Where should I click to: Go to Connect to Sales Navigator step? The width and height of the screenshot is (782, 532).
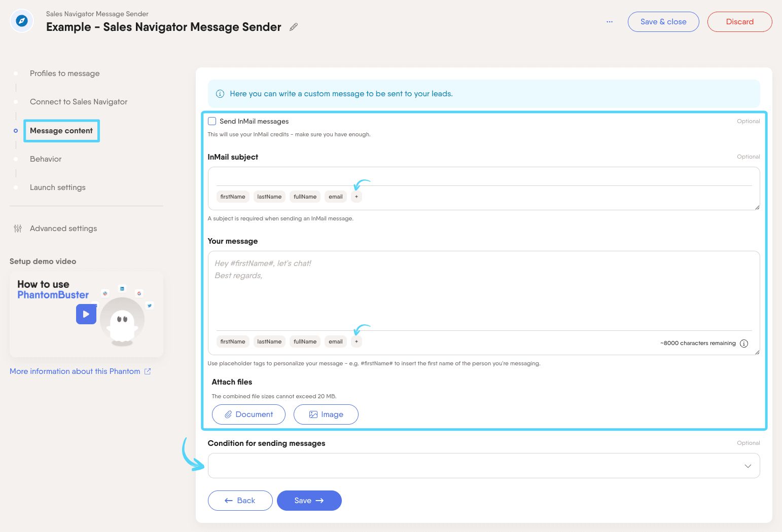tap(79, 102)
